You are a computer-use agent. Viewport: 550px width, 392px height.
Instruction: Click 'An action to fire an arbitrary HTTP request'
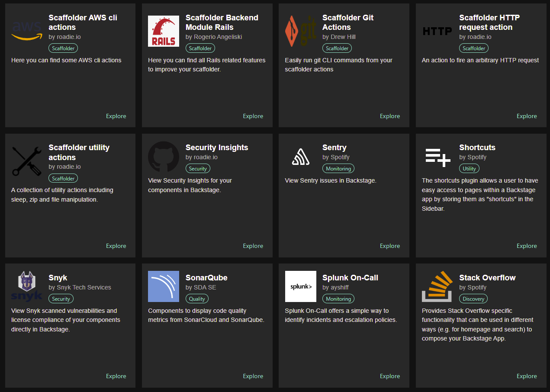(x=480, y=60)
